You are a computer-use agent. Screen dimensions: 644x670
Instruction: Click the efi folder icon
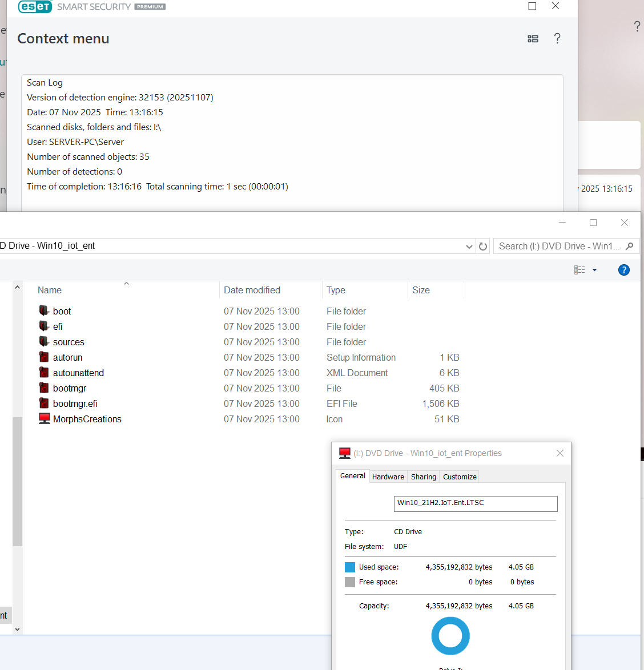(x=43, y=326)
